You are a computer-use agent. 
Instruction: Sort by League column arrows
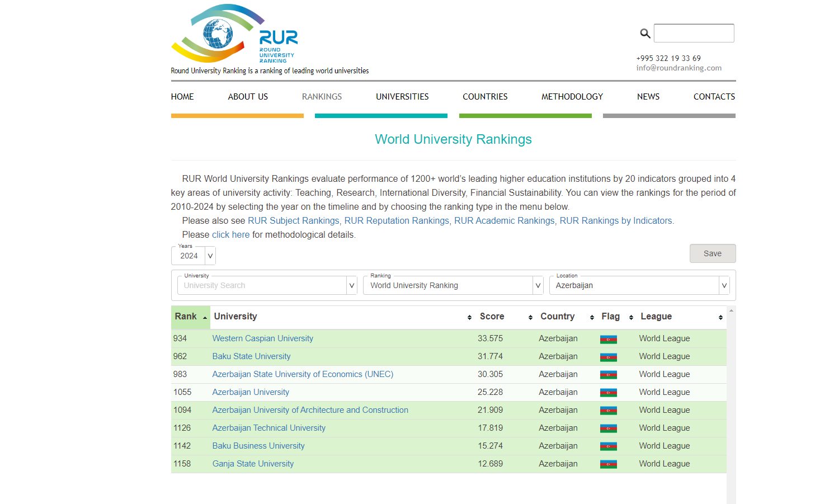pyautogui.click(x=720, y=318)
